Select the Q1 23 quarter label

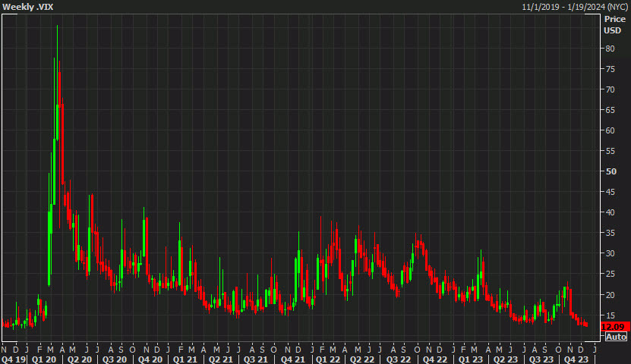point(471,359)
